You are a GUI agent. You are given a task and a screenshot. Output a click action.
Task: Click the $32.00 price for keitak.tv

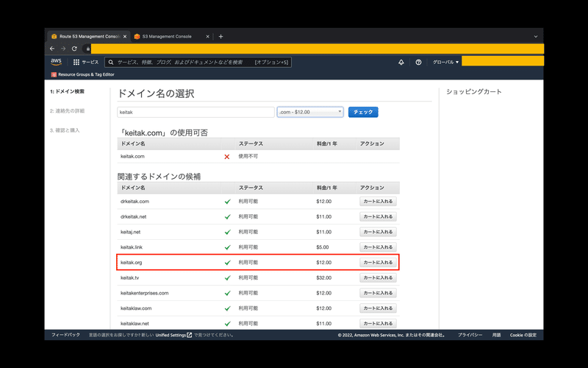(324, 277)
